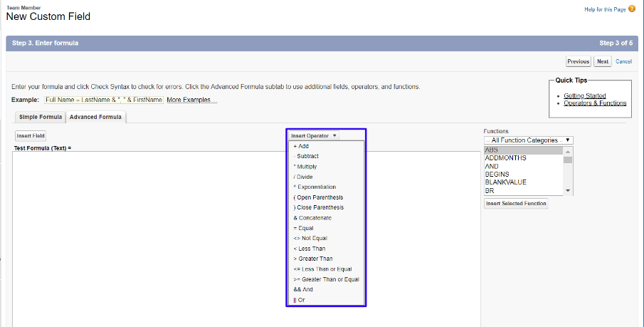644x327 pixels.
Task: Click inside the Test Formula text area
Action: [142, 235]
